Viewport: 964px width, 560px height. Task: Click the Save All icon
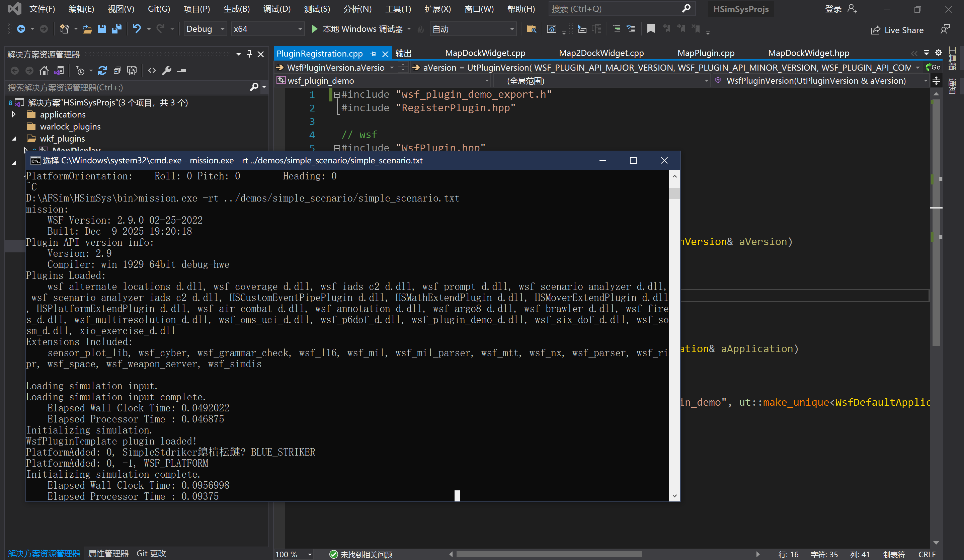pyautogui.click(x=117, y=29)
